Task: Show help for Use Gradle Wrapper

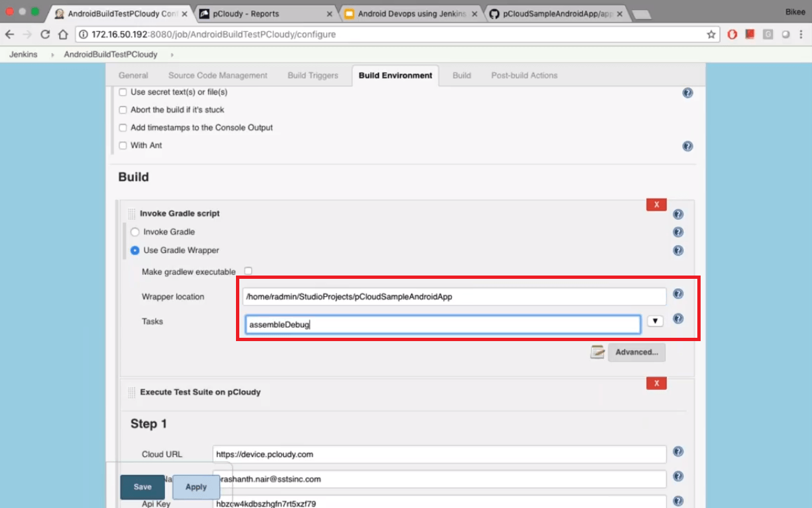Action: (678, 250)
